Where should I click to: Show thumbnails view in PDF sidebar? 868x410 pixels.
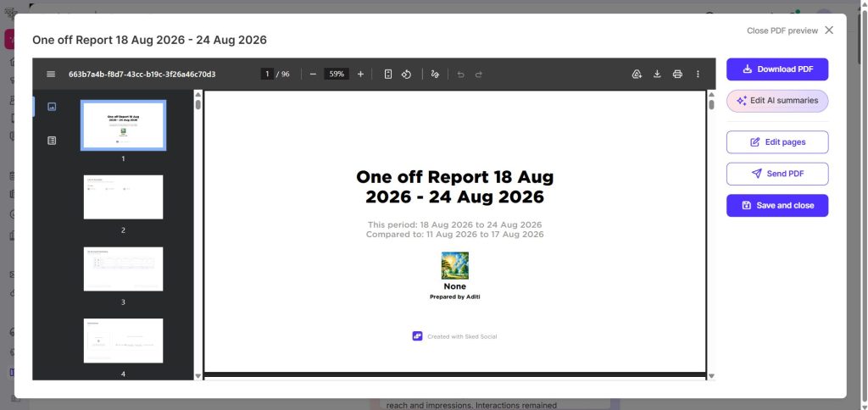point(52,107)
